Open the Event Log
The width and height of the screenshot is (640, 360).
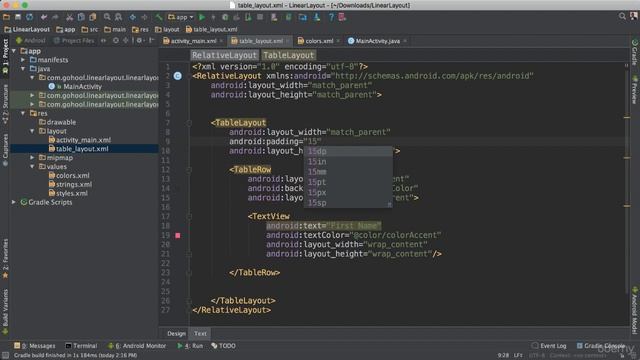(549, 346)
